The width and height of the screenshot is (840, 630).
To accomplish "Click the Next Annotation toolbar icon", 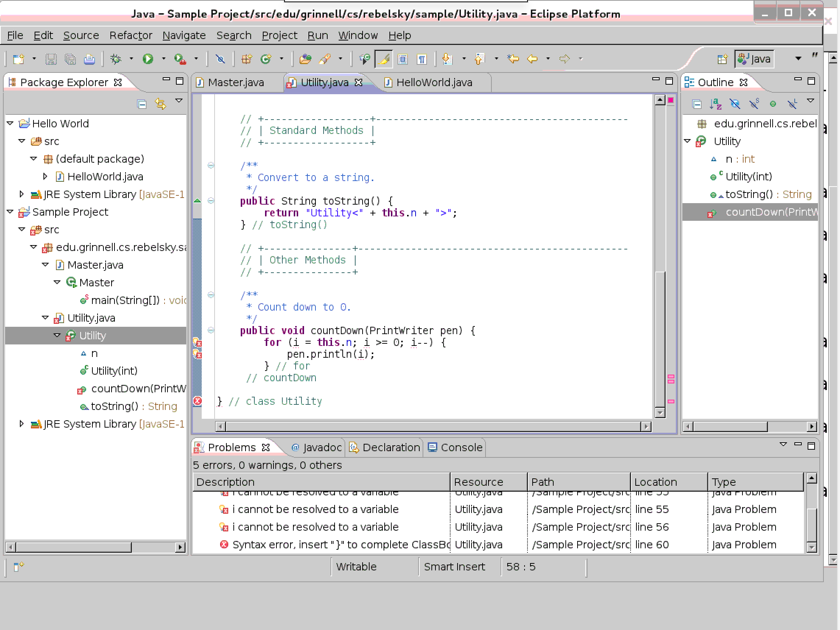I will (447, 59).
